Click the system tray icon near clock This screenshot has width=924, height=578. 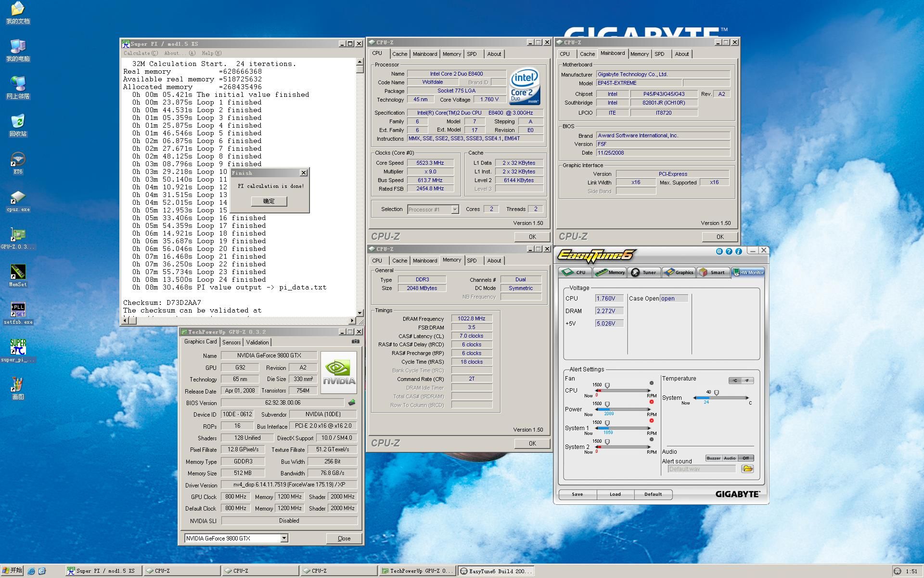897,571
